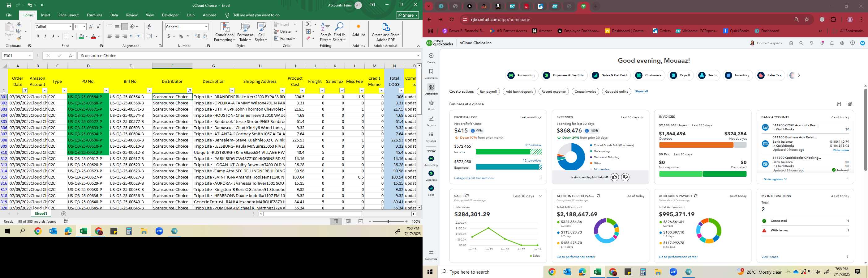Bookmark this page with the star icon
Viewport: 868px width, 278px height.
click(807, 19)
